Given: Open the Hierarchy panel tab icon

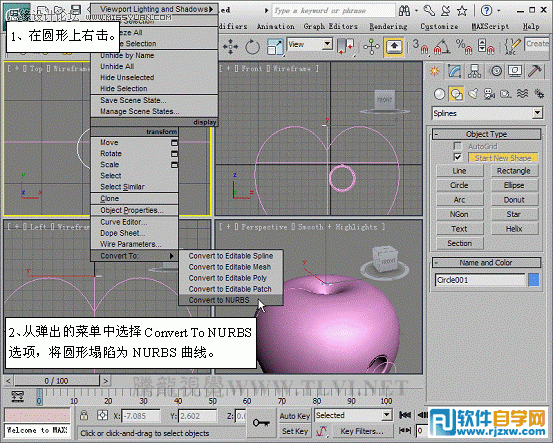Looking at the screenshot, I should 474,71.
